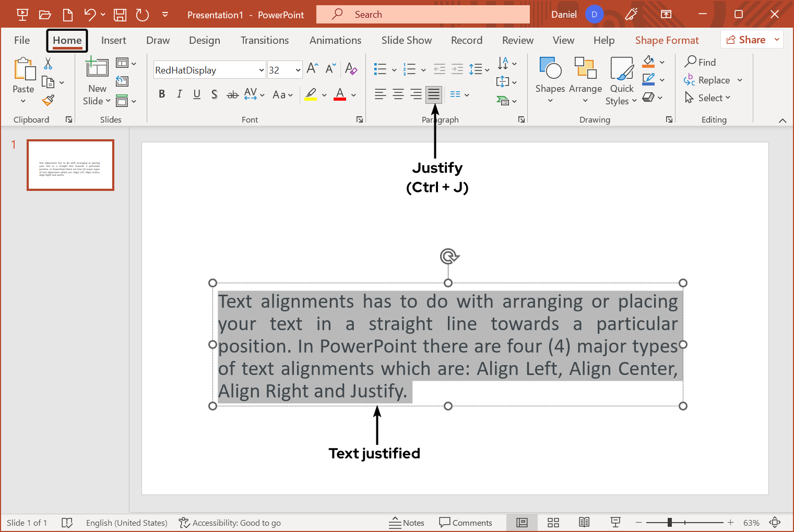Expand the font size dropdown
This screenshot has height=532, width=794.
pos(298,70)
